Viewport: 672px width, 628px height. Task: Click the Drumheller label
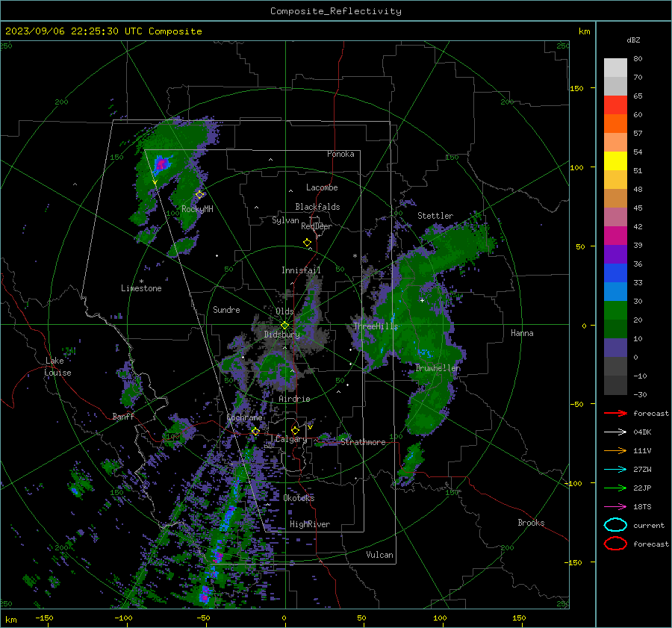coord(438,368)
